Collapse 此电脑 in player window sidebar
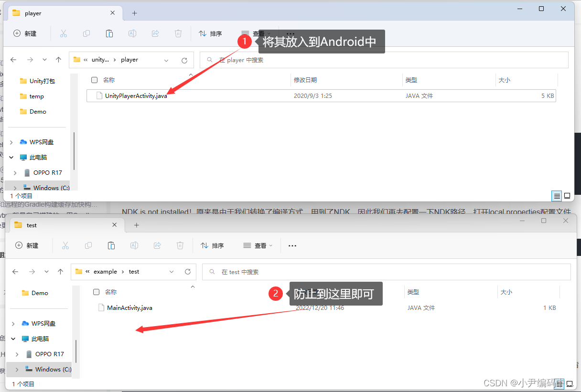Viewport: 581px width, 392px height. (x=11, y=157)
